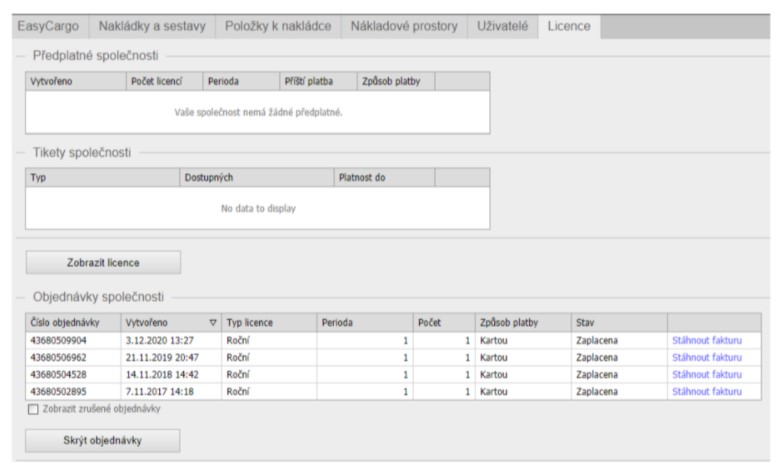Sort subscriptions by Příští platba header

coord(294,80)
